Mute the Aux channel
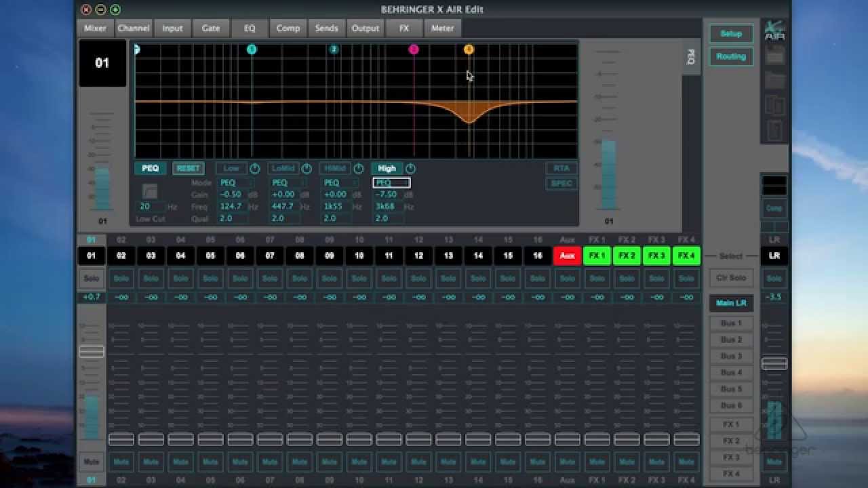 (x=567, y=462)
